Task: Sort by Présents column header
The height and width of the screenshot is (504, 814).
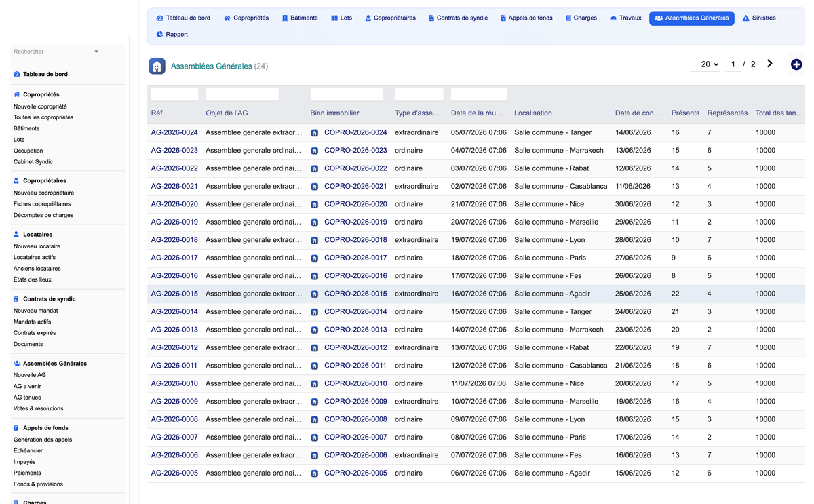Action: tap(685, 113)
